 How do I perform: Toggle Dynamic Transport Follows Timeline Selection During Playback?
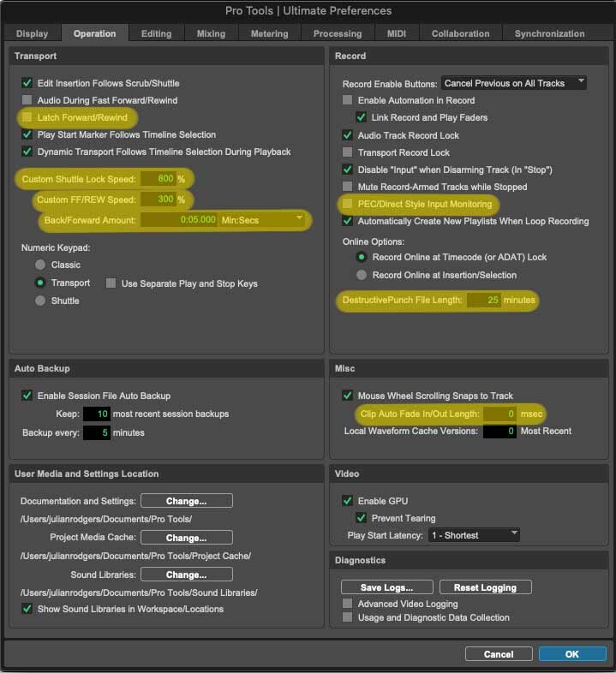27,152
